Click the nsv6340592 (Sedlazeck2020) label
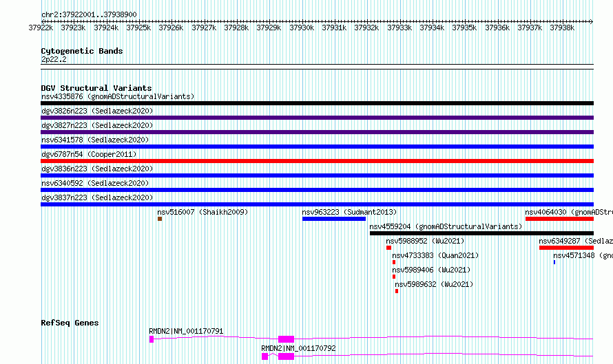The image size is (613, 364). click(x=95, y=183)
